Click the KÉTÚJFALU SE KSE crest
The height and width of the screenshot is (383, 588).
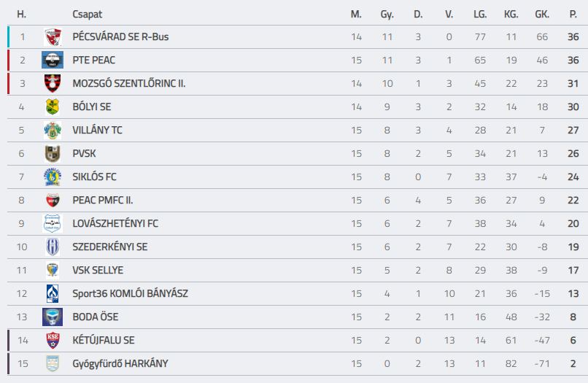click(x=53, y=340)
